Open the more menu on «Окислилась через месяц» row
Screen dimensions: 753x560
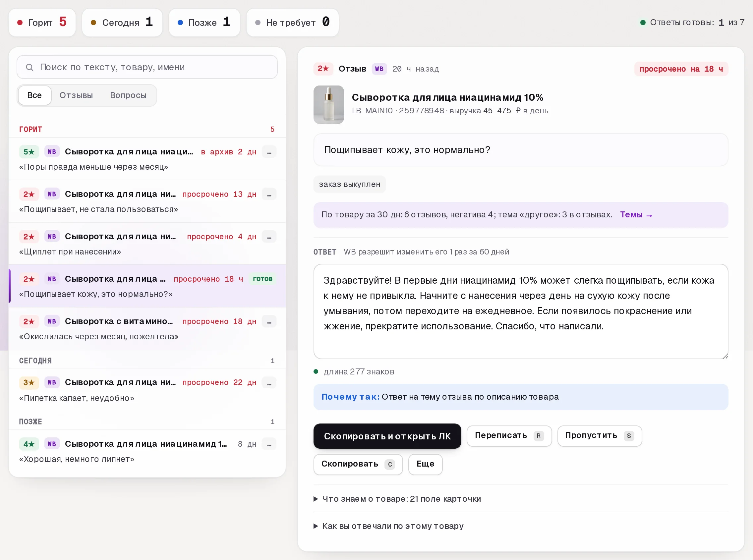[269, 321]
